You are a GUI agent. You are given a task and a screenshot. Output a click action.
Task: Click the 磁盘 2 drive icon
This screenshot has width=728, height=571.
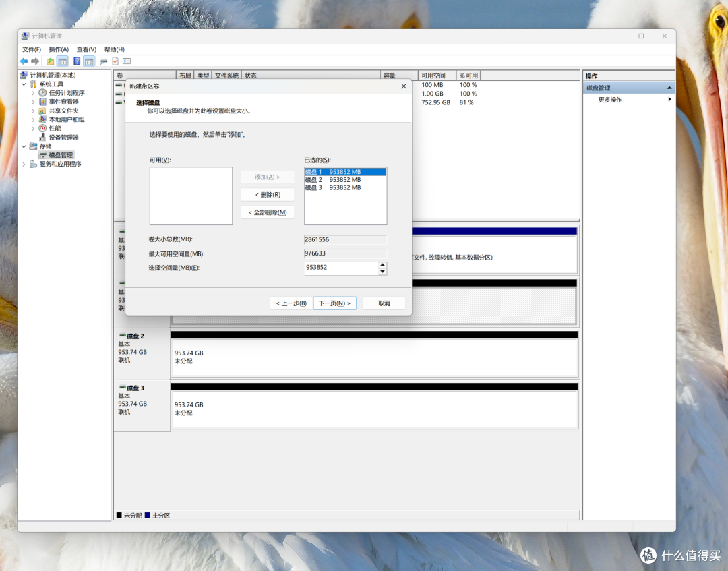(123, 336)
